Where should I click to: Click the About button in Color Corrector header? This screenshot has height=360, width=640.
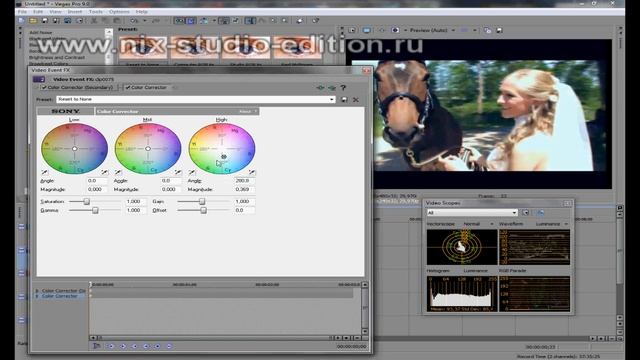(245, 111)
